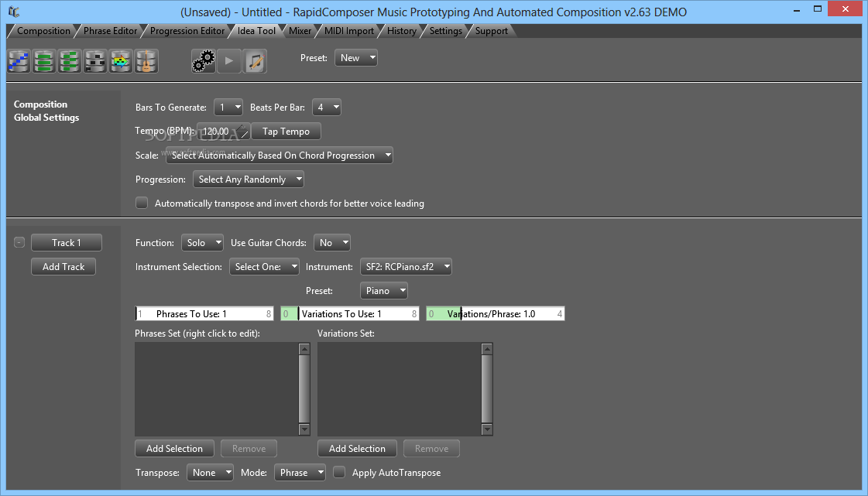Screen dimensions: 868x496
Task: Click the Variations/Phrase slider
Action: coord(496,313)
